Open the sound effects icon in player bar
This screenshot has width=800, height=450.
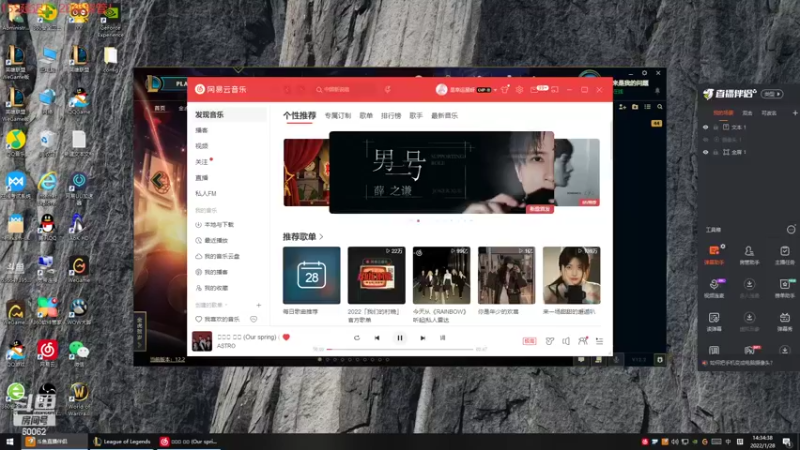[x=549, y=341]
